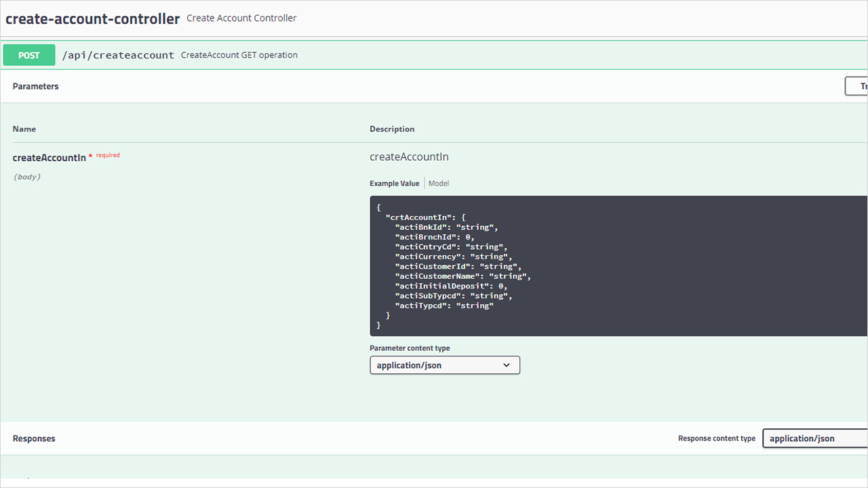Collapse the create-account-controller section heading

93,18
